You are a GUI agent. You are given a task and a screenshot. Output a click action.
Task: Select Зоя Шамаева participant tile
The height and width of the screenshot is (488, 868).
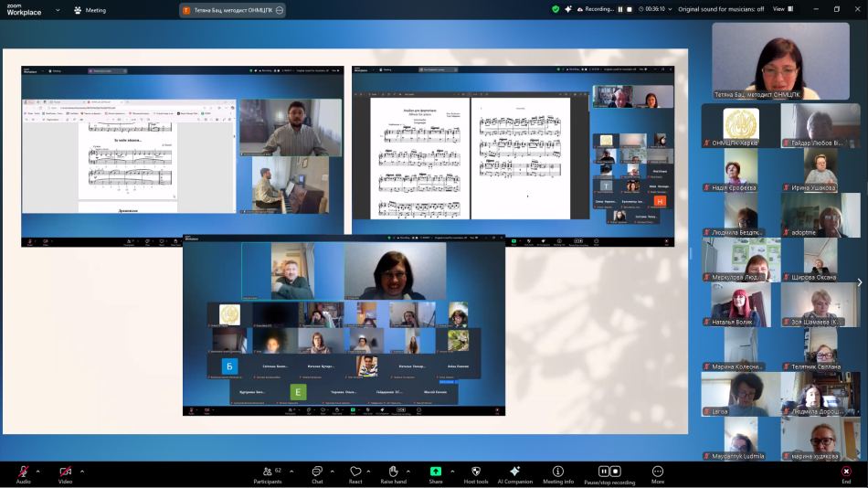[x=821, y=304]
